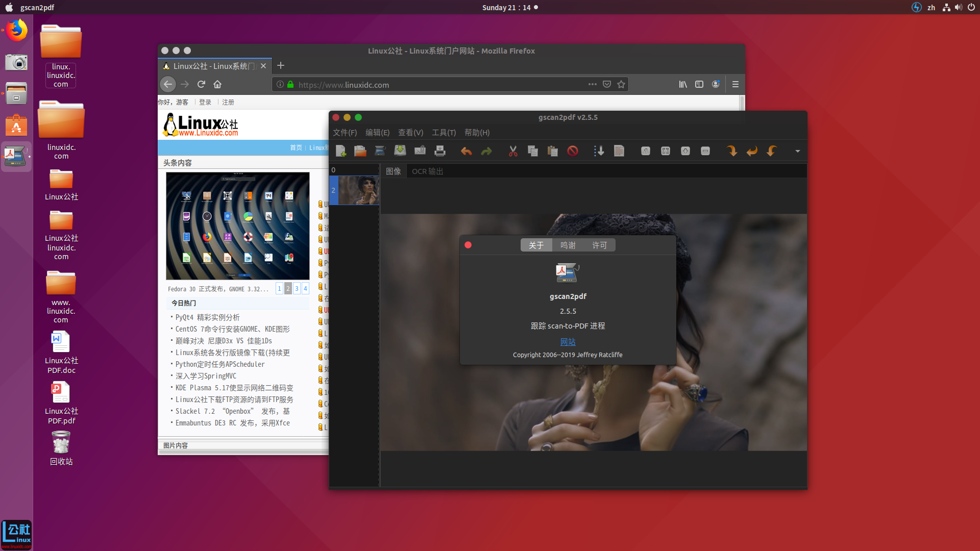Screen dimensions: 980x551
Task: Click the Save icon in gscan2pdf toolbar
Action: point(400,151)
